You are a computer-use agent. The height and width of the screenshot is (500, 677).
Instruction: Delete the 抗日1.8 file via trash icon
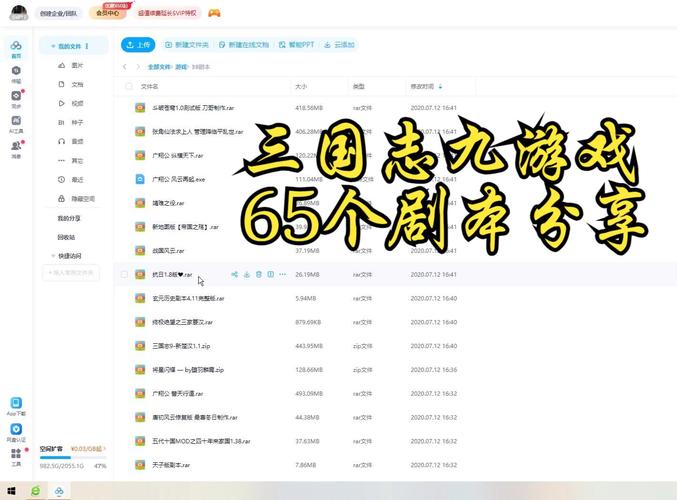259,274
